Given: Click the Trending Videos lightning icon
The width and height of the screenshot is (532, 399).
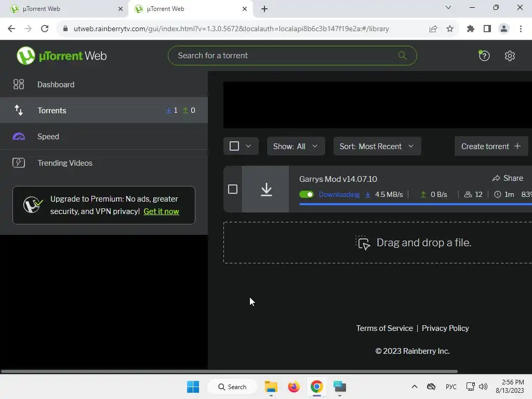Looking at the screenshot, I should [19, 163].
